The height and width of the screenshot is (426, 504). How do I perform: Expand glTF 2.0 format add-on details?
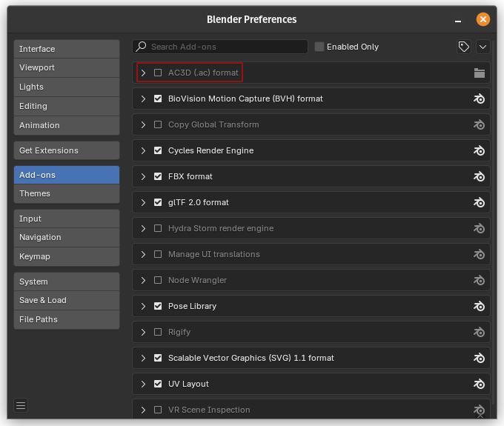tap(143, 202)
